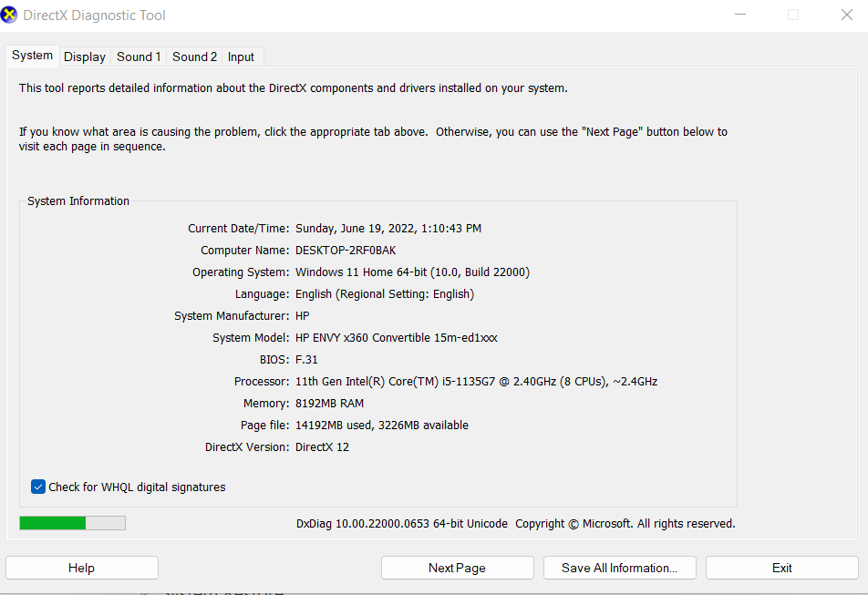Minimize the DirectX Diagnostic Tool window
Image resolution: width=868 pixels, height=595 pixels.
pyautogui.click(x=740, y=15)
